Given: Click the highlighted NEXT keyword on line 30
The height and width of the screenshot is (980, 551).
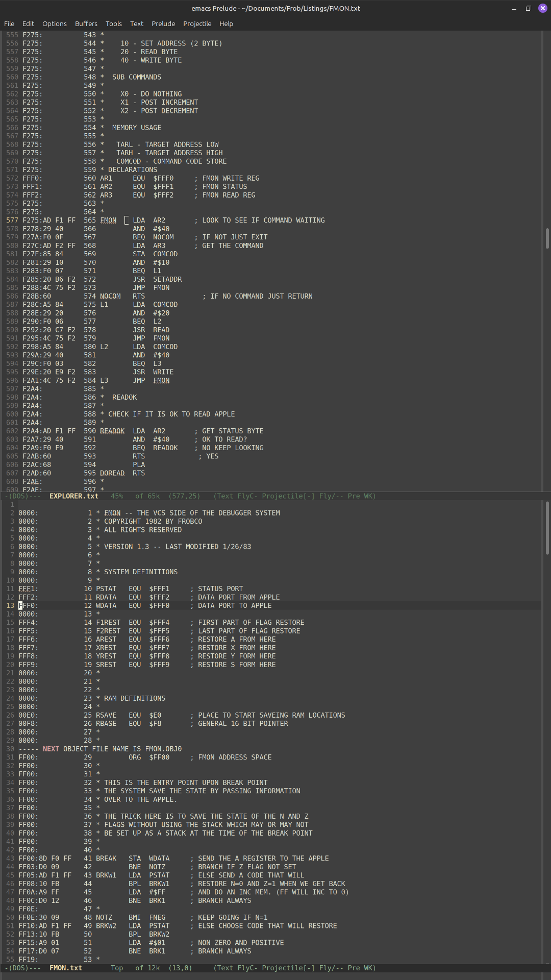Looking at the screenshot, I should click(51, 749).
